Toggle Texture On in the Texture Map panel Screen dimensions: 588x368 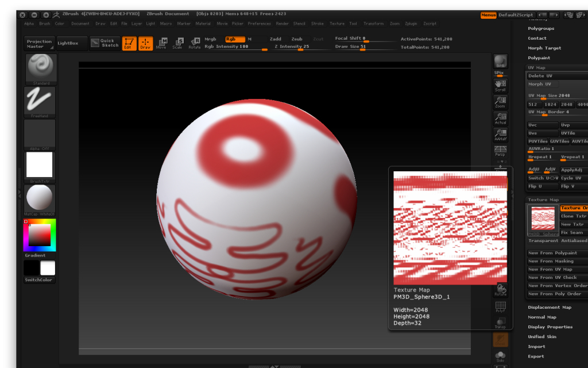tap(574, 208)
